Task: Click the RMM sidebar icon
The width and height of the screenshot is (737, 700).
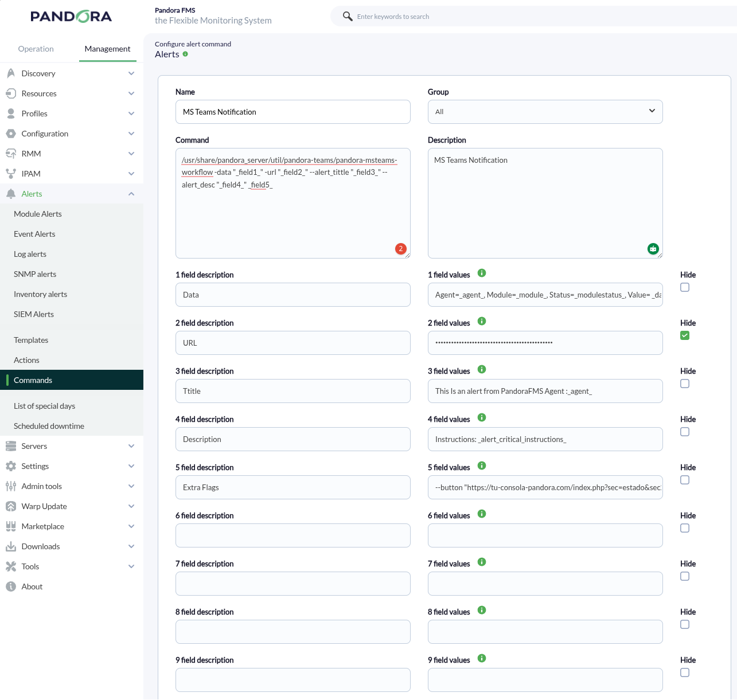Action: 11,153
